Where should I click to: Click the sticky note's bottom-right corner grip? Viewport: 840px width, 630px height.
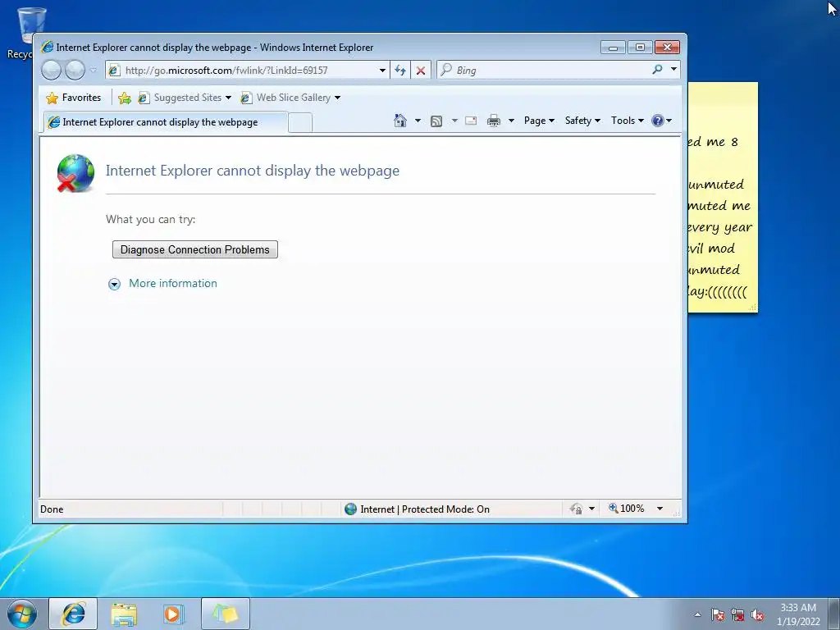pyautogui.click(x=753, y=308)
